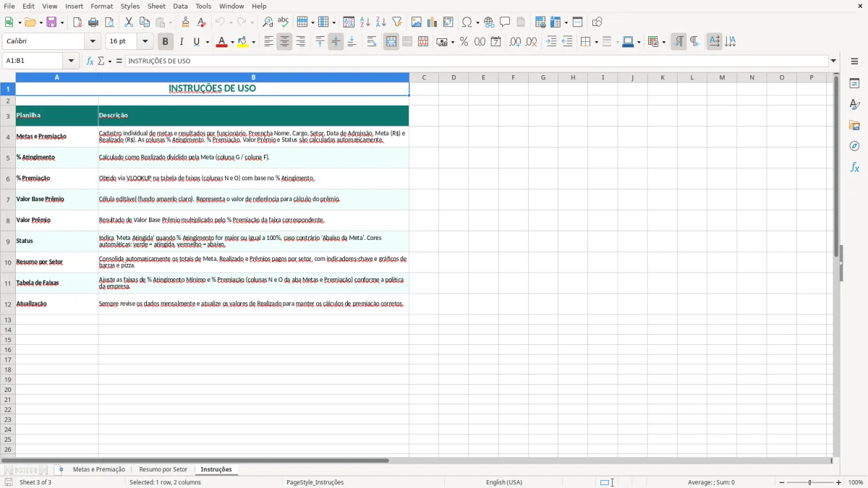Click the Export as PDF icon
The image size is (868, 488).
pos(77,22)
